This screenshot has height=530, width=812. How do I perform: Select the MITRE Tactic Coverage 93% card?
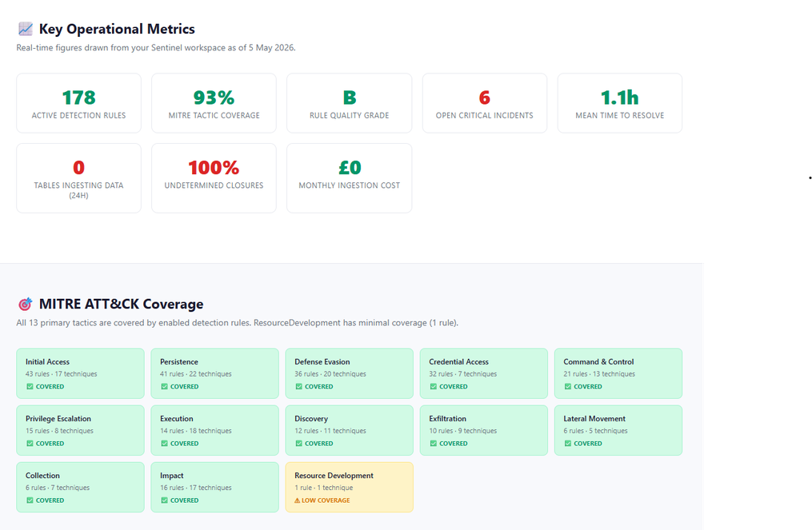tap(214, 103)
